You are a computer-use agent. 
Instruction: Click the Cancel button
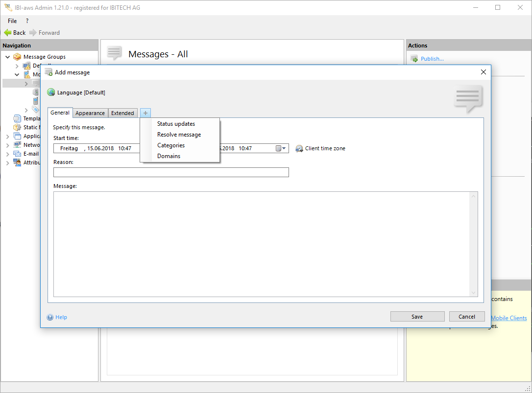pos(466,317)
